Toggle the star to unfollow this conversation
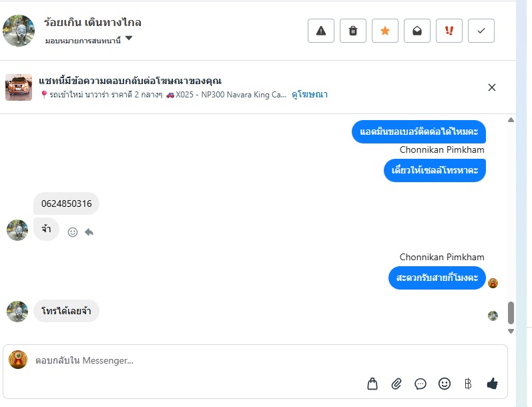The height and width of the screenshot is (407, 532). 385,31
